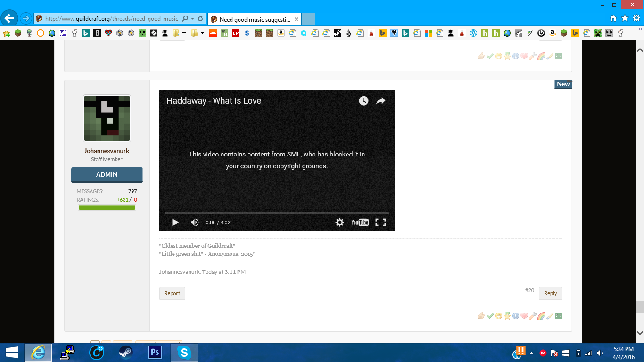Open the Microsoft logo favorite

pos(429,33)
